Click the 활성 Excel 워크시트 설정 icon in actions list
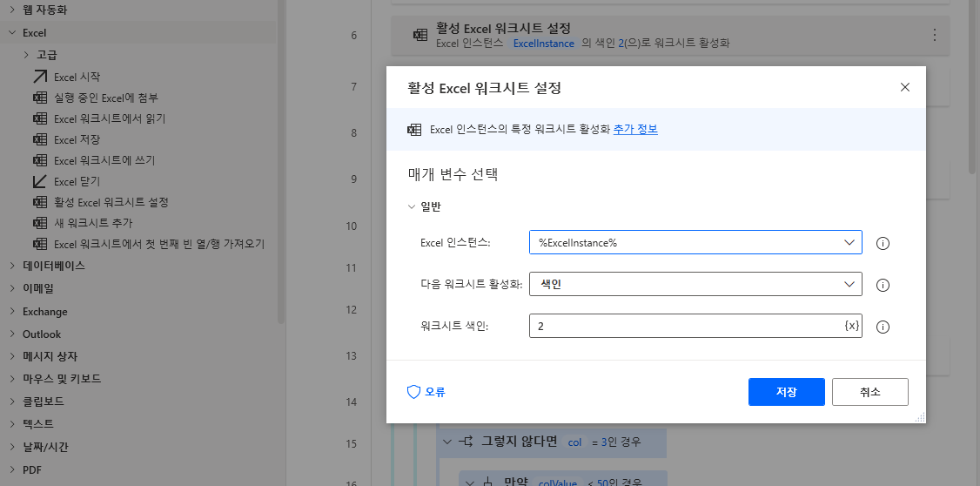The image size is (980, 486). coord(40,202)
